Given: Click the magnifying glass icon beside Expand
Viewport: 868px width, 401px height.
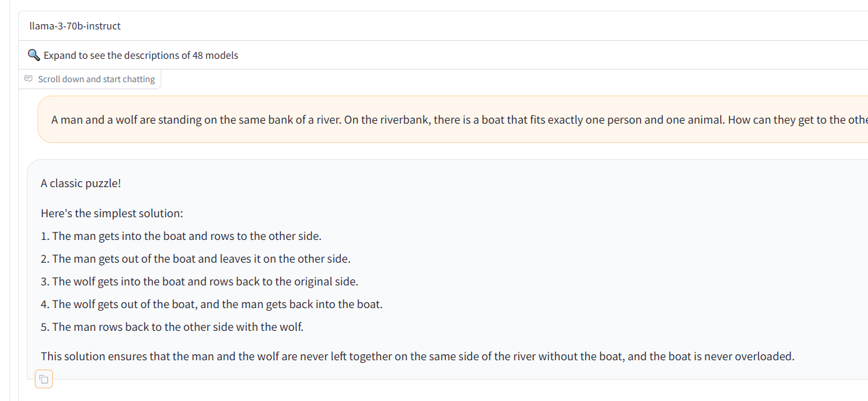Looking at the screenshot, I should [x=33, y=55].
